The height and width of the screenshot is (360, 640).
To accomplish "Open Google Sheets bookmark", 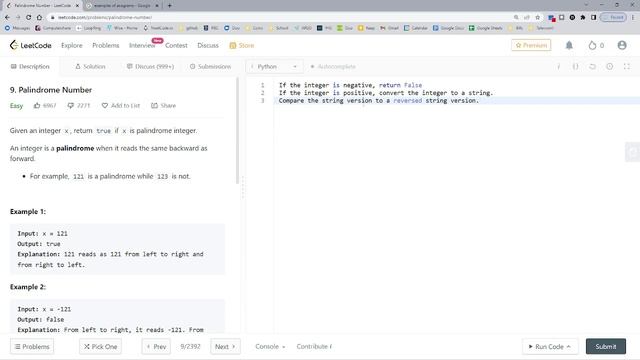I will (x=485, y=28).
